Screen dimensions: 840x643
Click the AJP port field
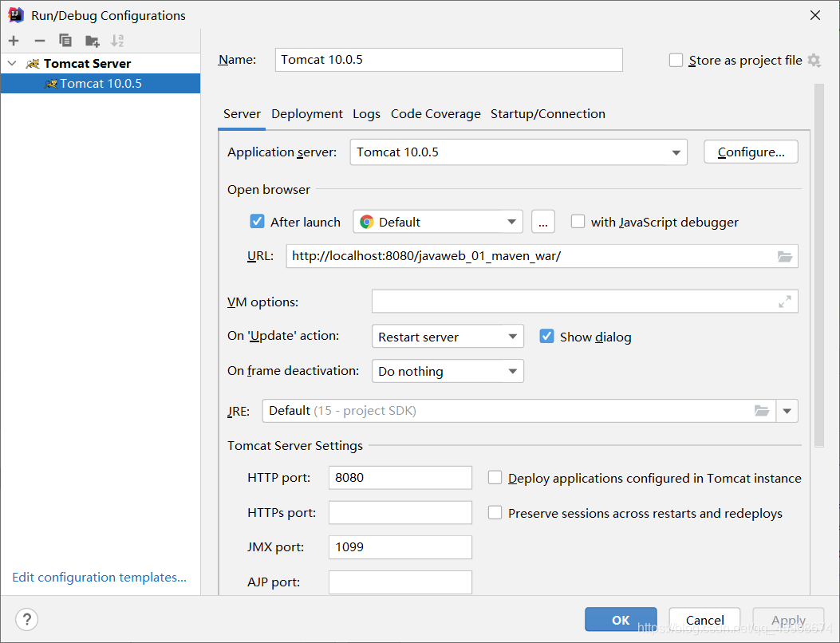400,582
